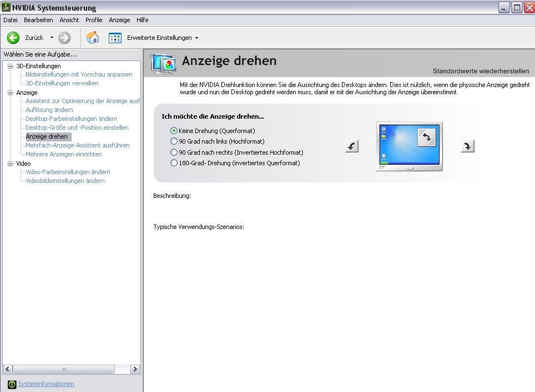This screenshot has height=392, width=535.
Task: Open the Profile menu
Action: [x=94, y=20]
